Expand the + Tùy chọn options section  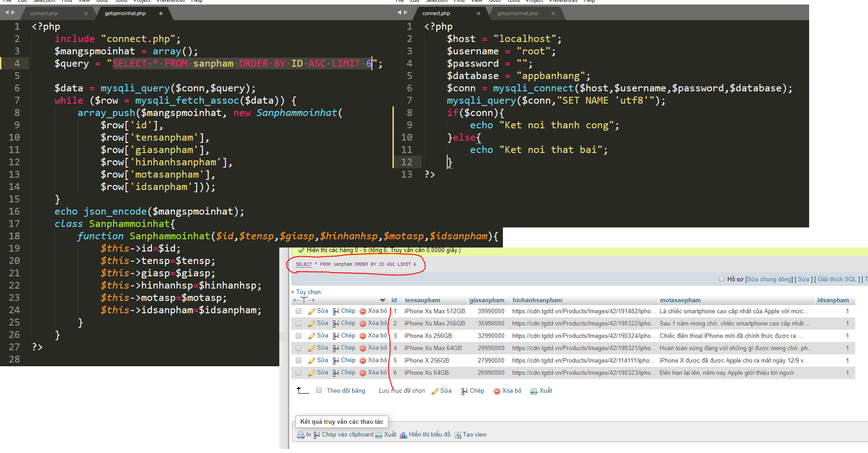(306, 292)
